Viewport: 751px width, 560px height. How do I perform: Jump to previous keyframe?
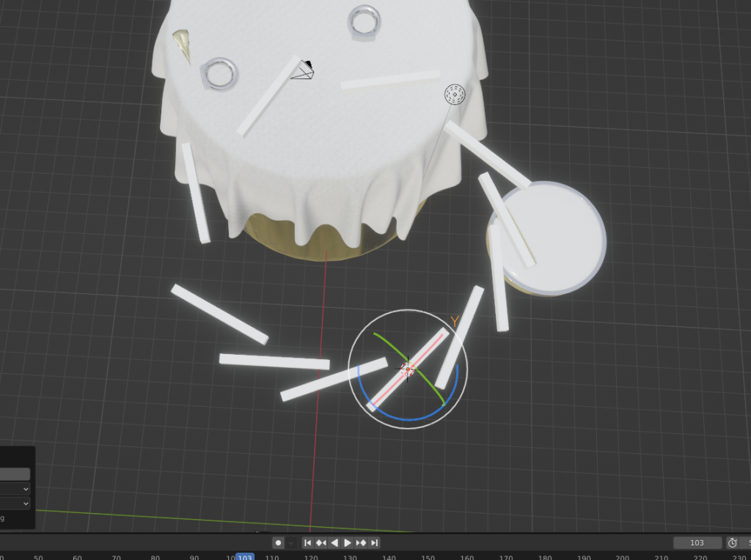321,543
